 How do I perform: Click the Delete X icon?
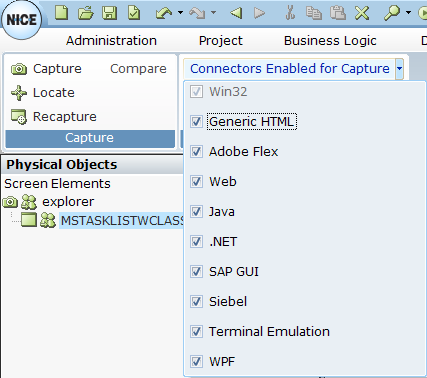362,13
